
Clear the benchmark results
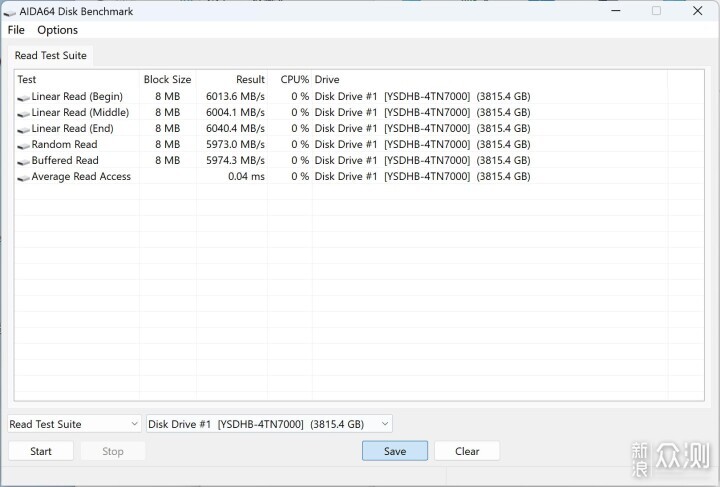(x=467, y=451)
